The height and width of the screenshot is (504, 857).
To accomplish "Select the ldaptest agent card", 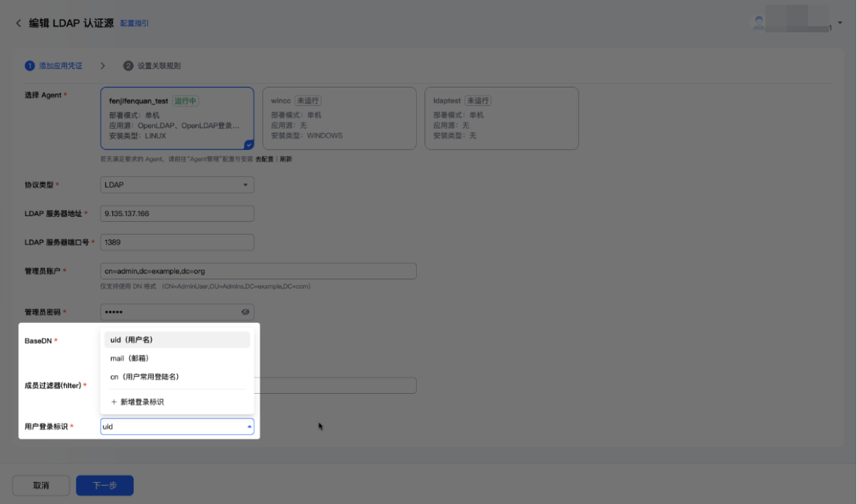I will [x=502, y=118].
